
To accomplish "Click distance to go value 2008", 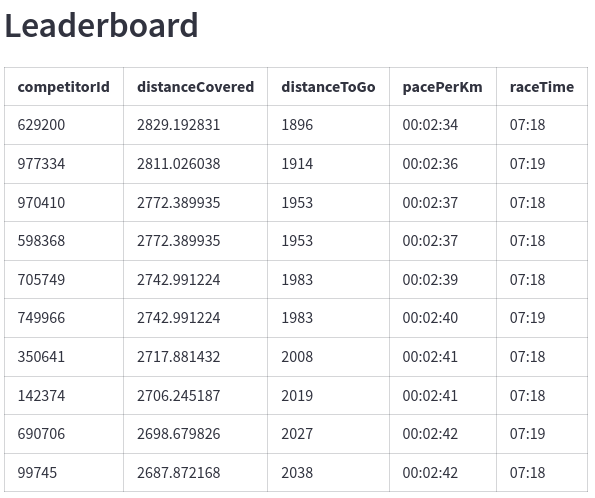I will click(297, 357).
